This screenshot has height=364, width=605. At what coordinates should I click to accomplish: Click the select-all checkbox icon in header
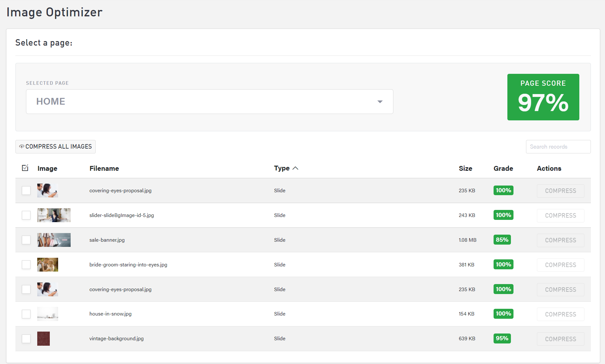click(25, 168)
